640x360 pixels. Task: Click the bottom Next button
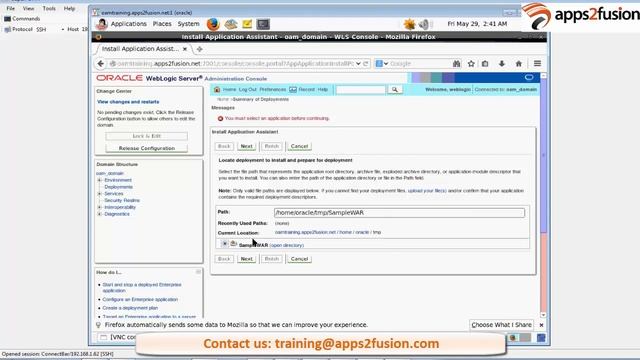tap(247, 259)
